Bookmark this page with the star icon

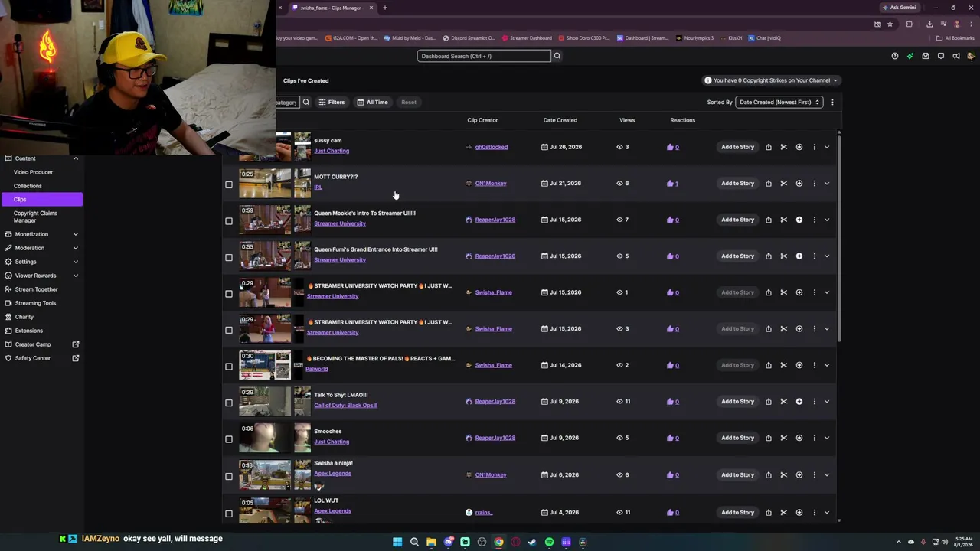pyautogui.click(x=890, y=24)
